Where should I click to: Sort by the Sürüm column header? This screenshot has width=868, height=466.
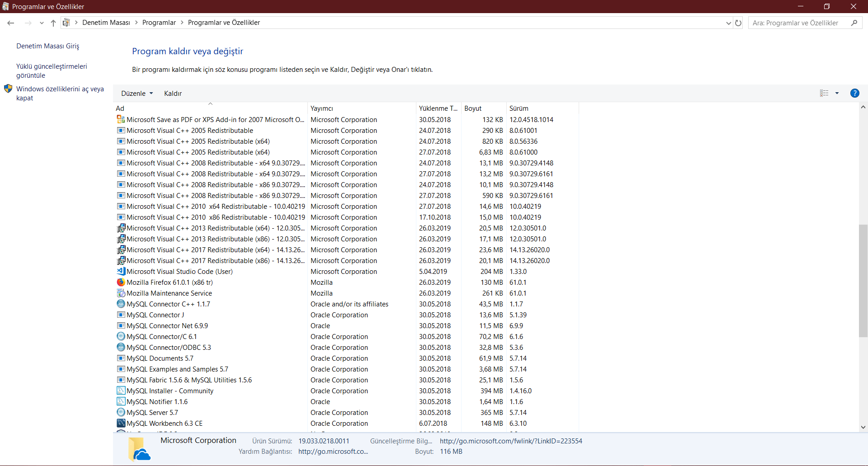pyautogui.click(x=542, y=108)
